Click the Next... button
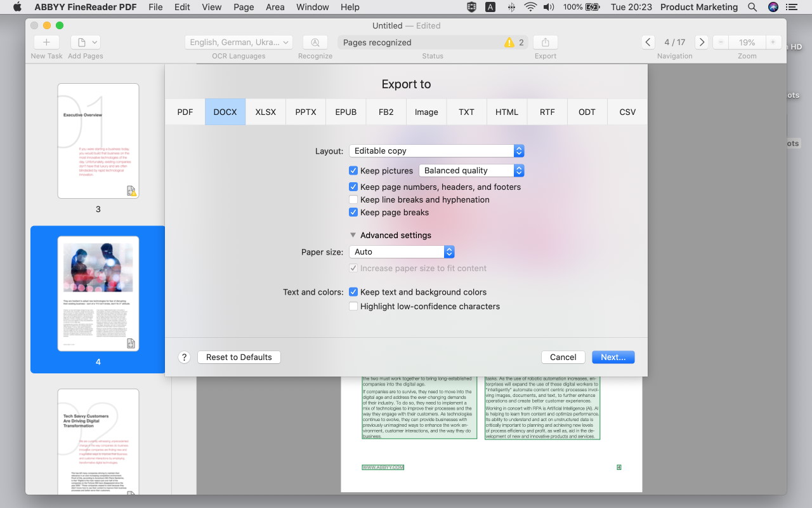The image size is (812, 508). (x=613, y=357)
